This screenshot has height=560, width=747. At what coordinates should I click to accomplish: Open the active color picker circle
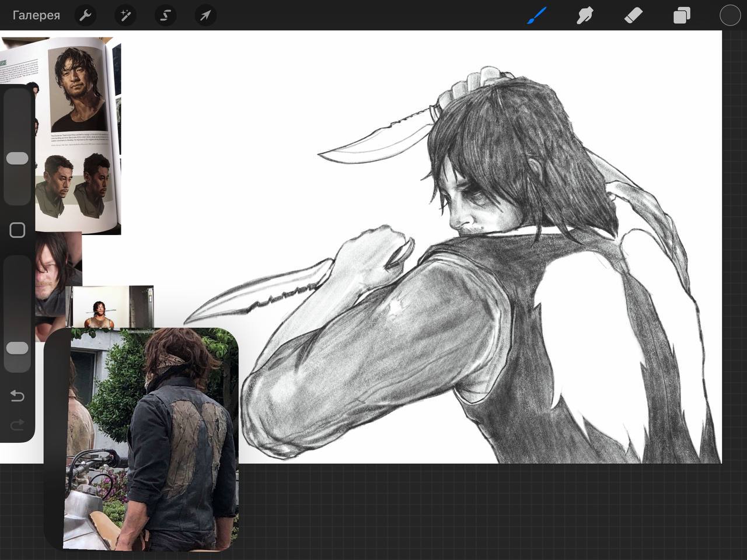click(x=729, y=16)
